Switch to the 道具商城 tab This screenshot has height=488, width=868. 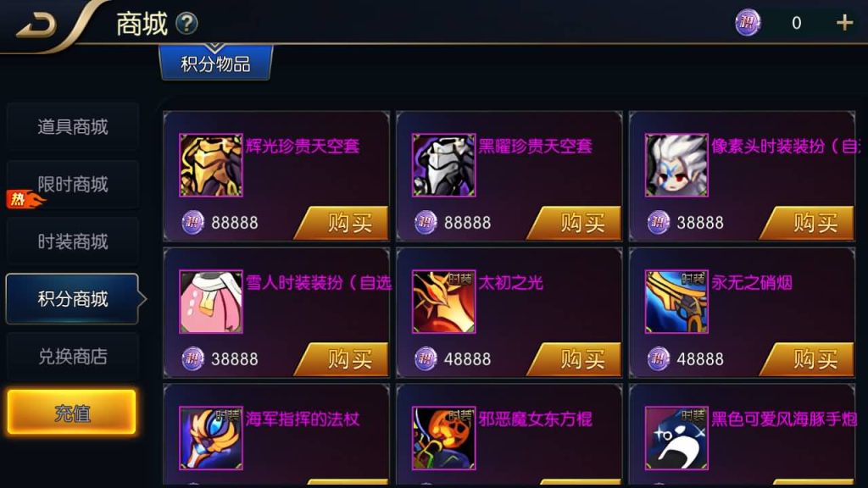73,127
